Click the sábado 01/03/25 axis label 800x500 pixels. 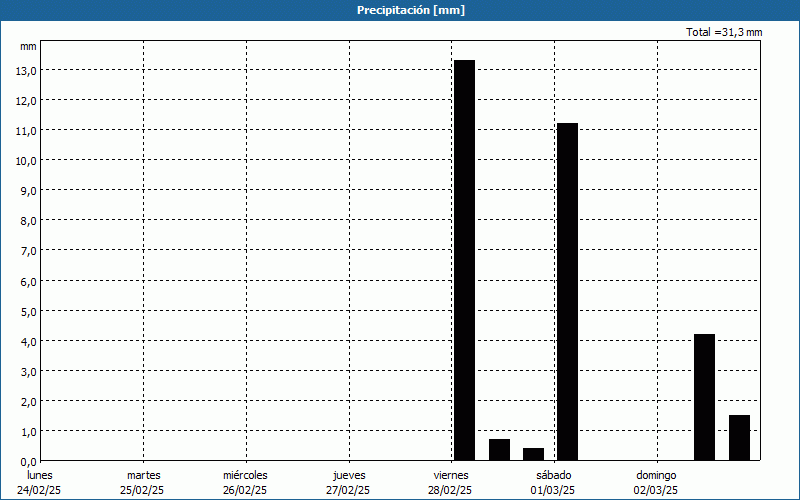553,483
